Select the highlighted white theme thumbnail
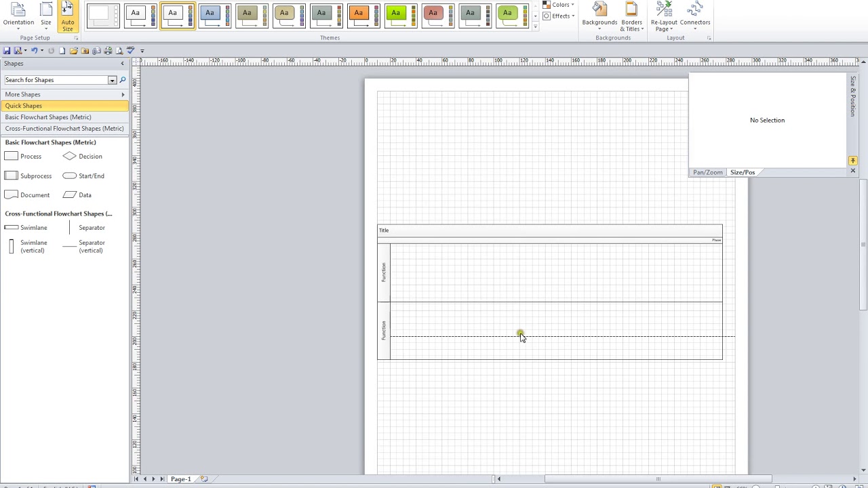 [178, 16]
